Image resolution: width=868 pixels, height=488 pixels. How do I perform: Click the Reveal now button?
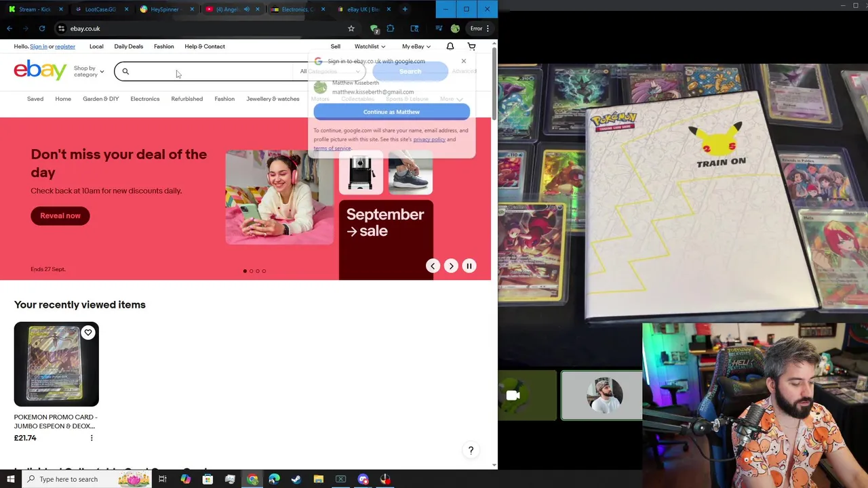[x=60, y=216]
